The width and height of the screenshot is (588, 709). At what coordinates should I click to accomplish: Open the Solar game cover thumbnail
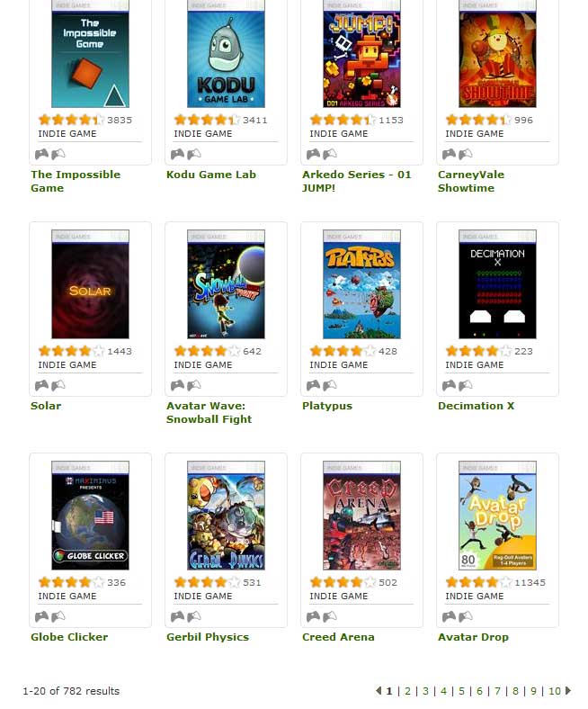(x=91, y=284)
